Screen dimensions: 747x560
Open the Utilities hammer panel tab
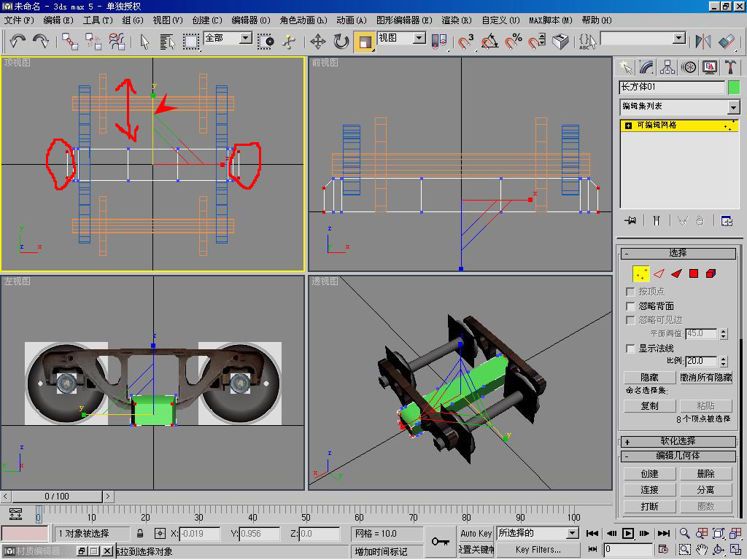730,67
